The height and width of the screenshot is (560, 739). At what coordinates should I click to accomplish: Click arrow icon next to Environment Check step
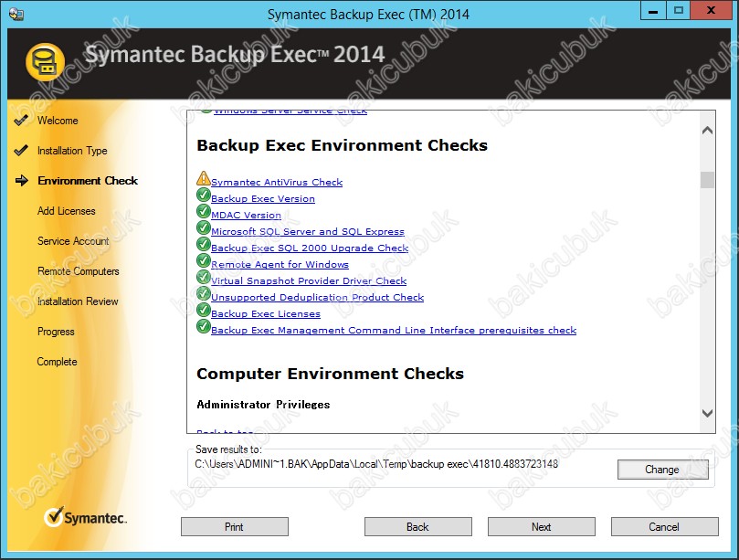click(x=22, y=181)
